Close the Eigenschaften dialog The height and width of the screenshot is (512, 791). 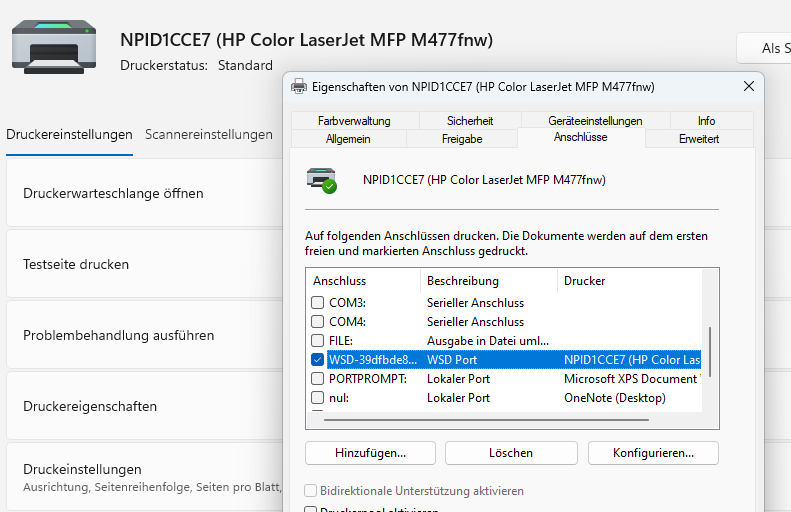point(749,86)
